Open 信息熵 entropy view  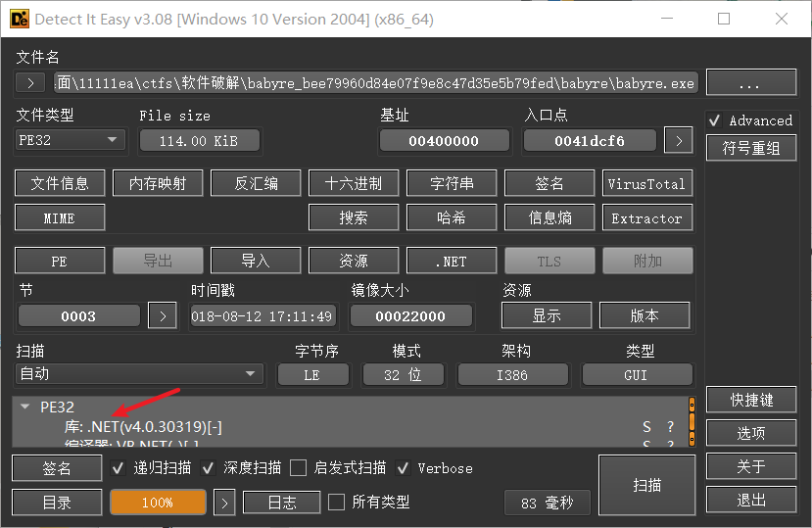(x=549, y=217)
